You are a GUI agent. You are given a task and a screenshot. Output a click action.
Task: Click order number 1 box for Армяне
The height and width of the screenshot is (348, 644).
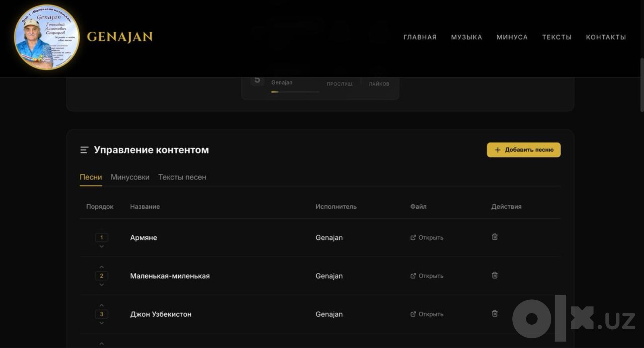pos(101,237)
